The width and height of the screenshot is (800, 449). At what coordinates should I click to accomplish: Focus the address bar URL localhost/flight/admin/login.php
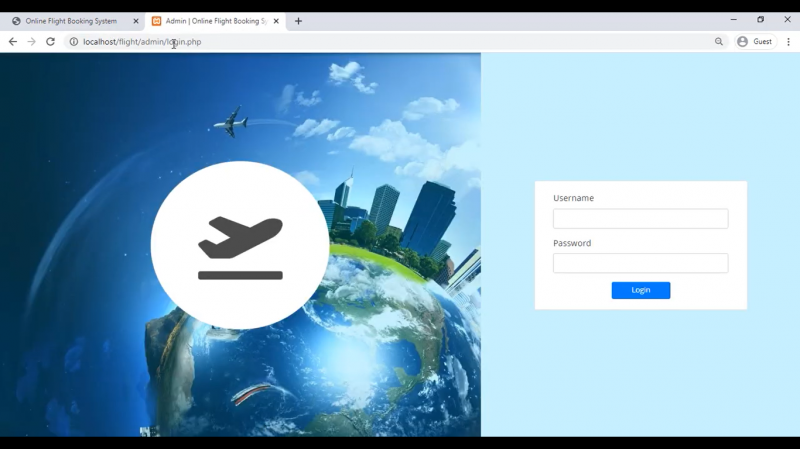click(142, 42)
